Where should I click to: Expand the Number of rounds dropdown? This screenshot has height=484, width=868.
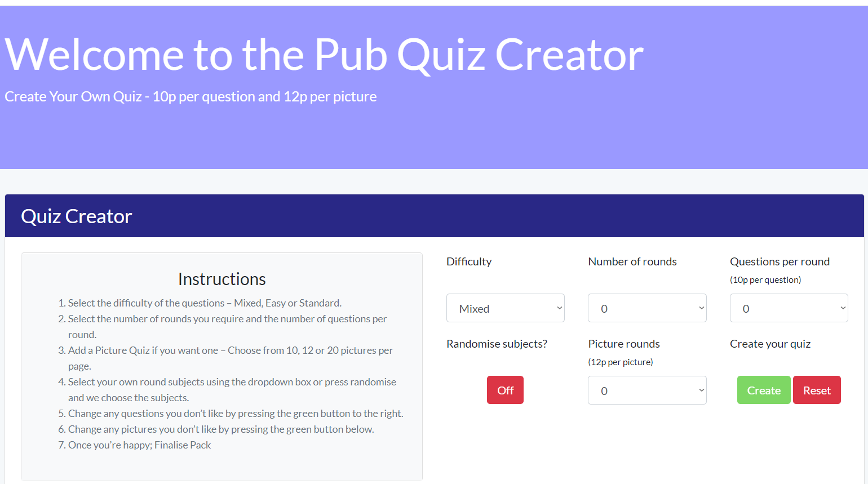(x=646, y=308)
